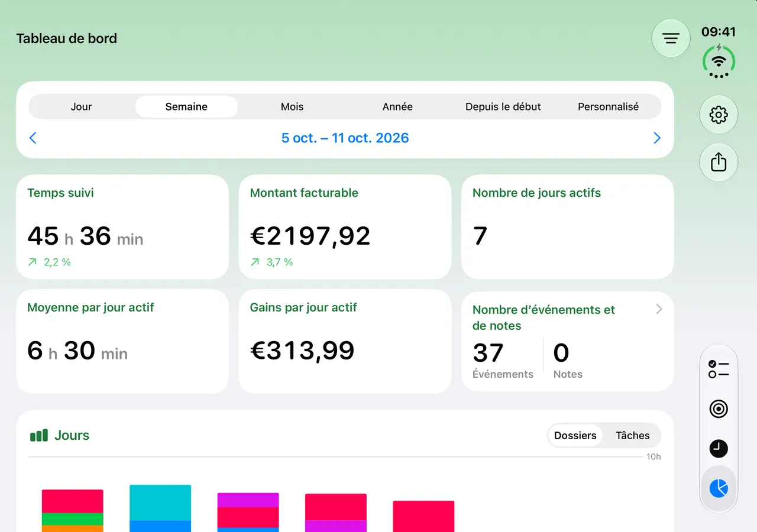The image size is (757, 532).
Task: Tap the date range 5 oct. – 11 oct. 2026
Action: coord(345,138)
